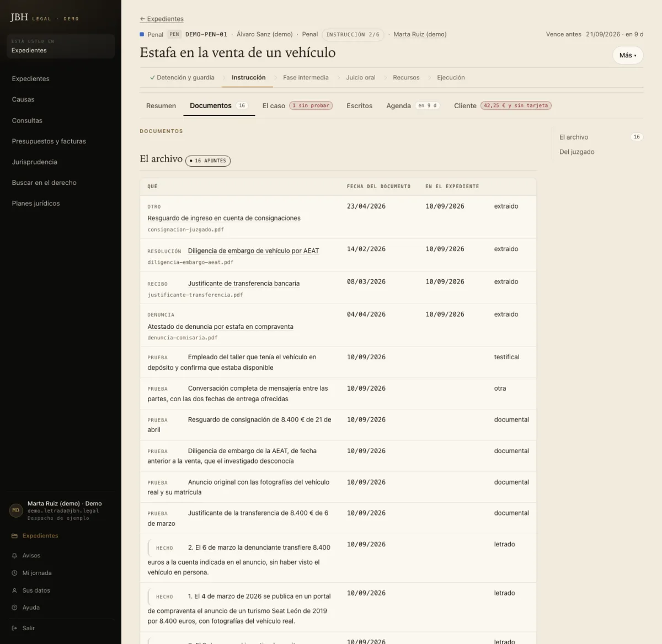This screenshot has height=644, width=662.
Task: Click the folder icon beside bottom Expedientes
Action: (x=14, y=536)
